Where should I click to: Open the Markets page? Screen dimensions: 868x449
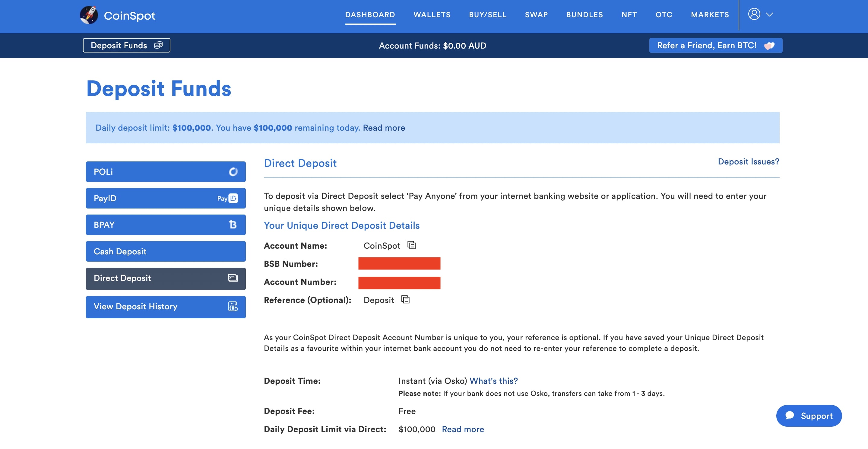tap(710, 15)
